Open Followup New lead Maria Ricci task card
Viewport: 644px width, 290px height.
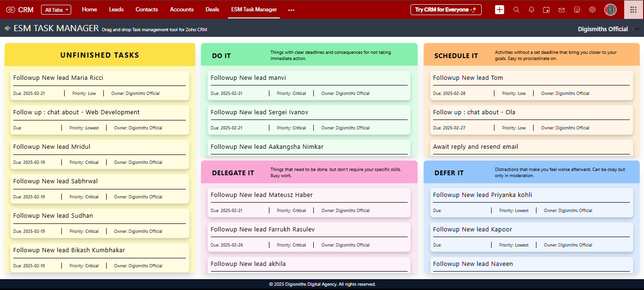click(x=99, y=85)
